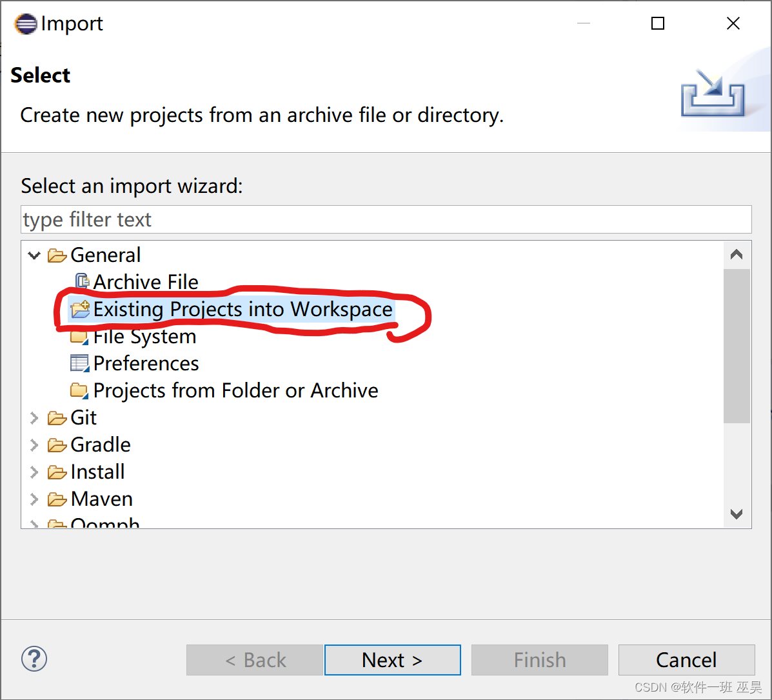Click the Archive File icon

82,281
